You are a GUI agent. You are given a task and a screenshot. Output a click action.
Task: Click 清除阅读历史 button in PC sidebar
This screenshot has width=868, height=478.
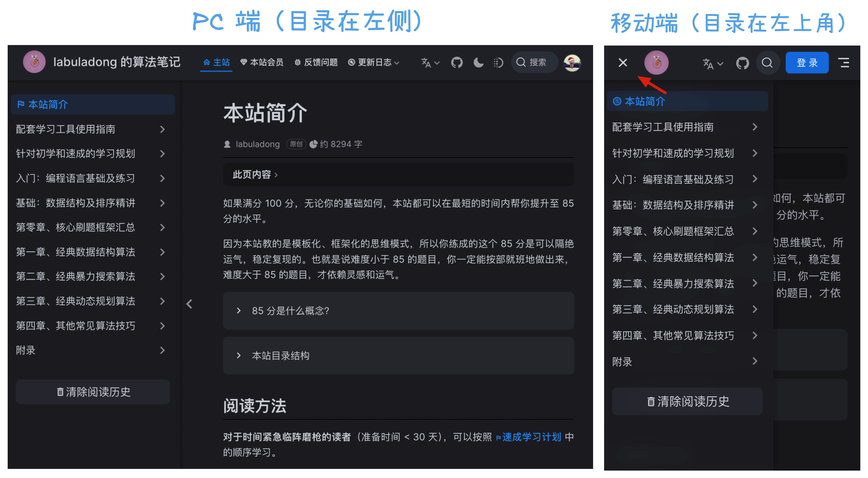coord(93,392)
